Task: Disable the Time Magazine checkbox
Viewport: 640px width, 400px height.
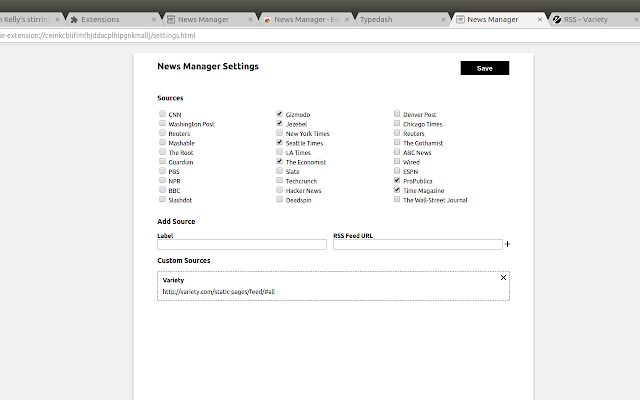Action: pyautogui.click(x=397, y=190)
